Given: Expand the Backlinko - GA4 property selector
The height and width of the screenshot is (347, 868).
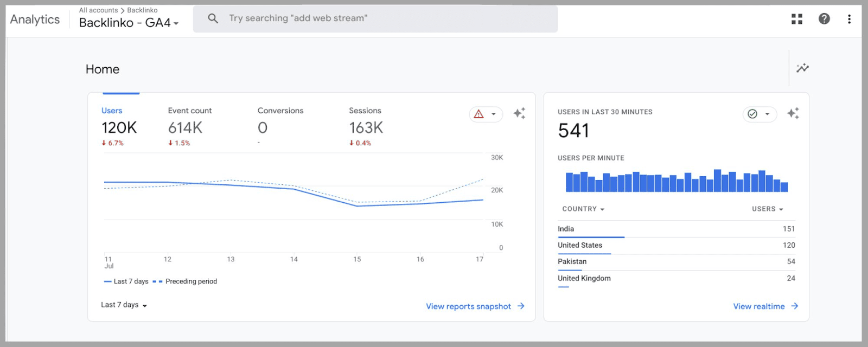Looking at the screenshot, I should click(129, 23).
